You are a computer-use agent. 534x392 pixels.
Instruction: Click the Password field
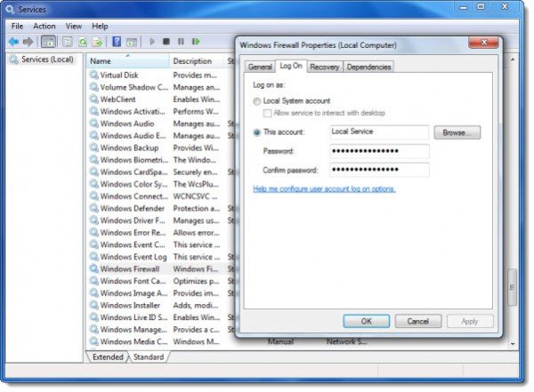[379, 151]
